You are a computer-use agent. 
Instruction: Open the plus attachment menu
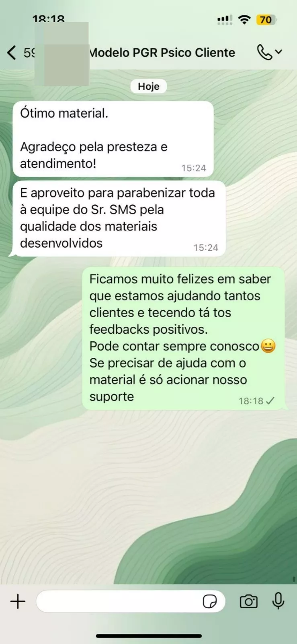coord(18,601)
